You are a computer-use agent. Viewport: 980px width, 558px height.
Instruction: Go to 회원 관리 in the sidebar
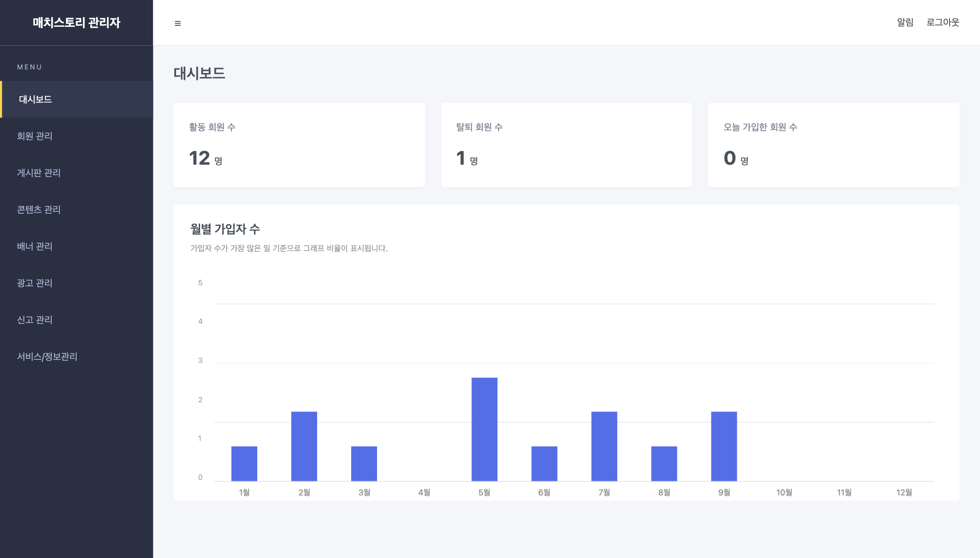[77, 136]
